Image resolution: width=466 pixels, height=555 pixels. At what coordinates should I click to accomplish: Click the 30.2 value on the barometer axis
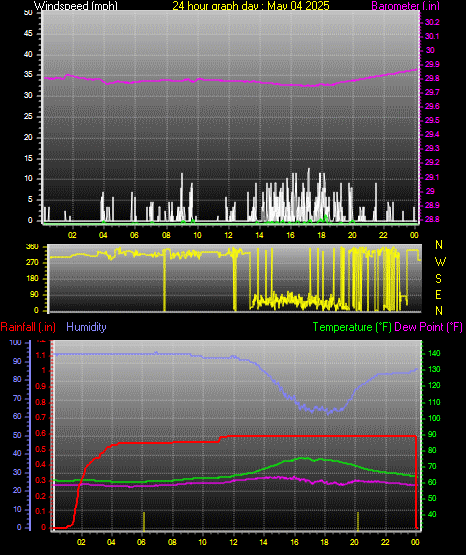(x=432, y=22)
